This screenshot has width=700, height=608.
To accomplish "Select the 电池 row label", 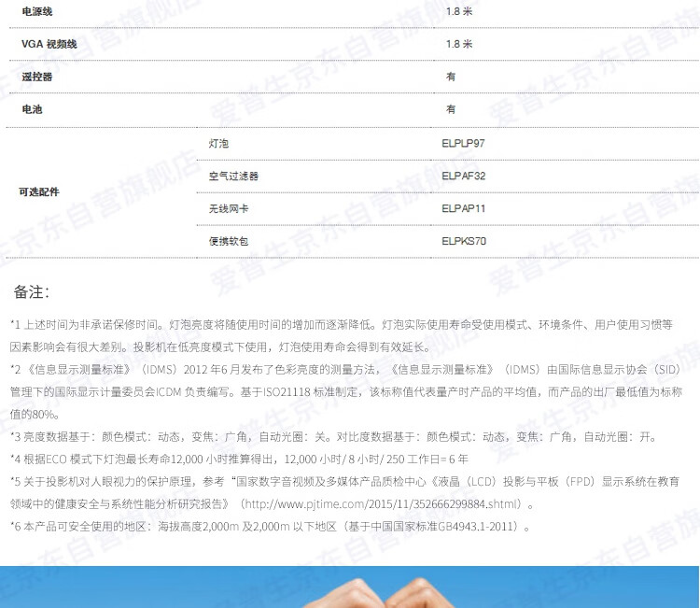I will coord(32,109).
